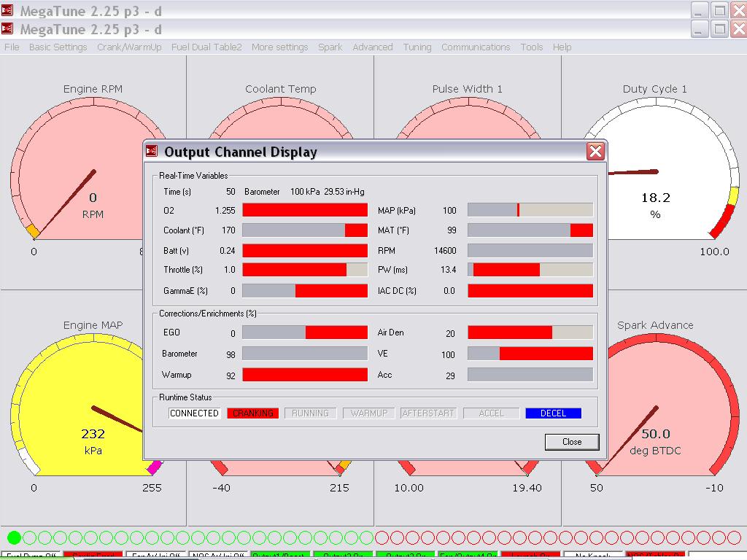
Task: Click the IAC DC (%) bar graph
Action: point(530,290)
